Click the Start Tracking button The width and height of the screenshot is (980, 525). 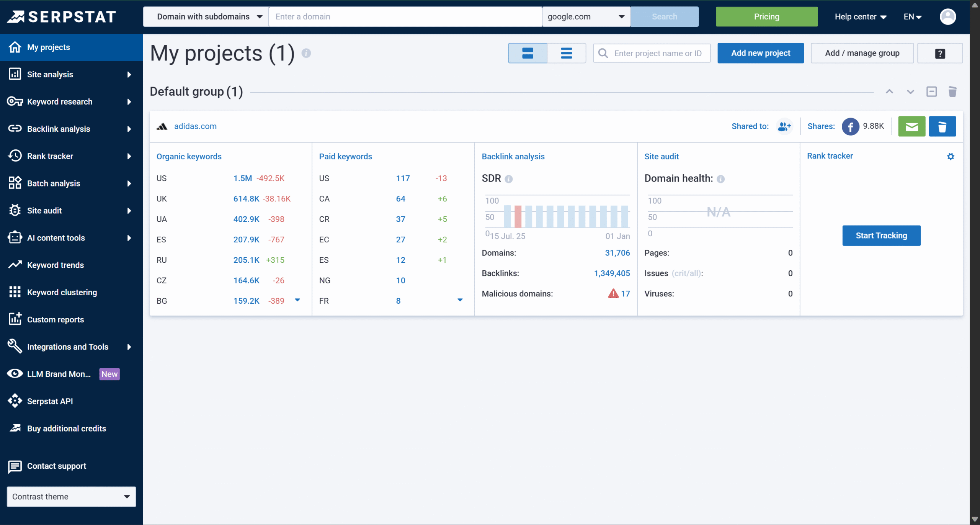pyautogui.click(x=881, y=236)
